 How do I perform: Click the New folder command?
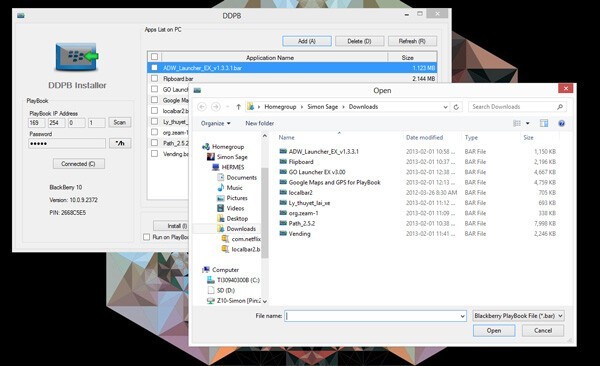tap(259, 123)
